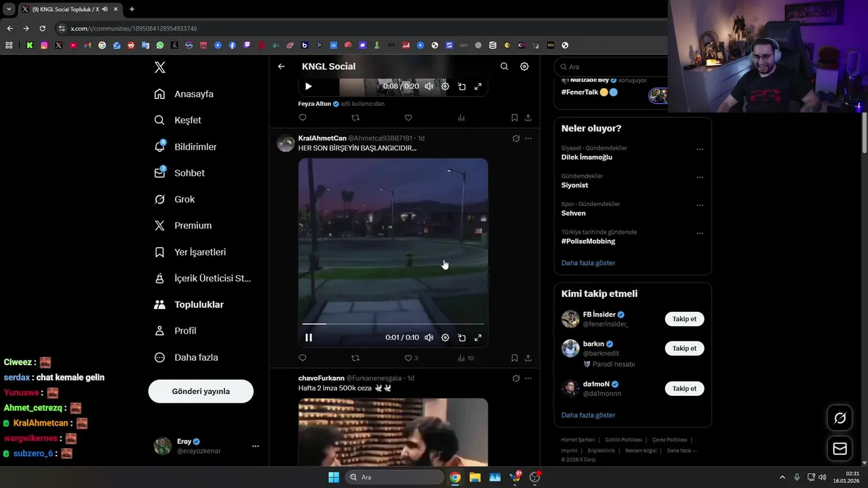This screenshot has height=488, width=868.
Task: Open options for Siyonist trend
Action: pos(700,178)
